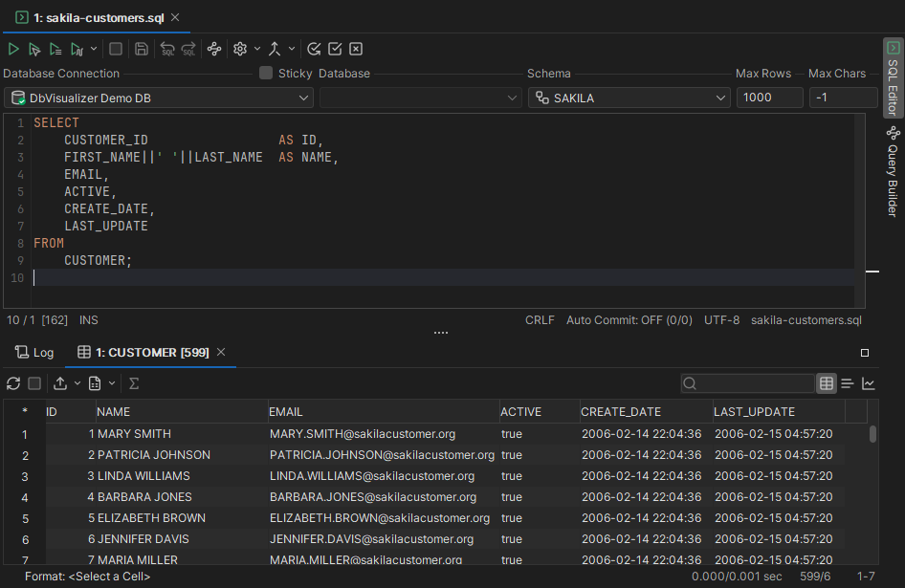Click the previous SQL history icon

[x=167, y=49]
